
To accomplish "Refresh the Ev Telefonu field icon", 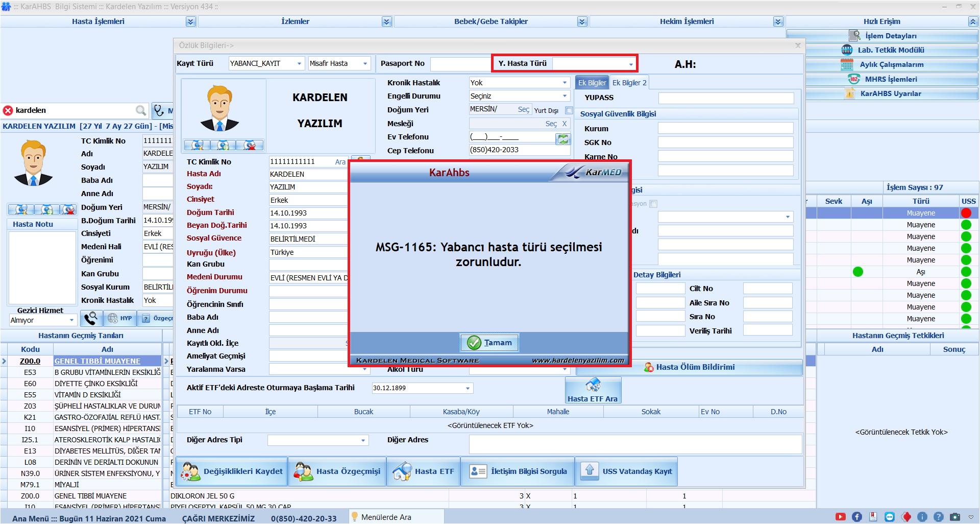I will (562, 138).
